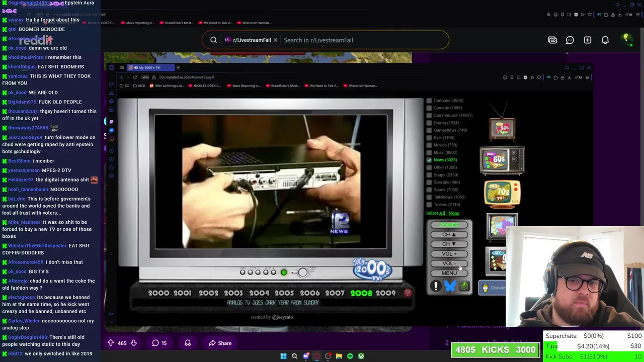
Task: Click the CH up button on remote
Action: point(449,235)
